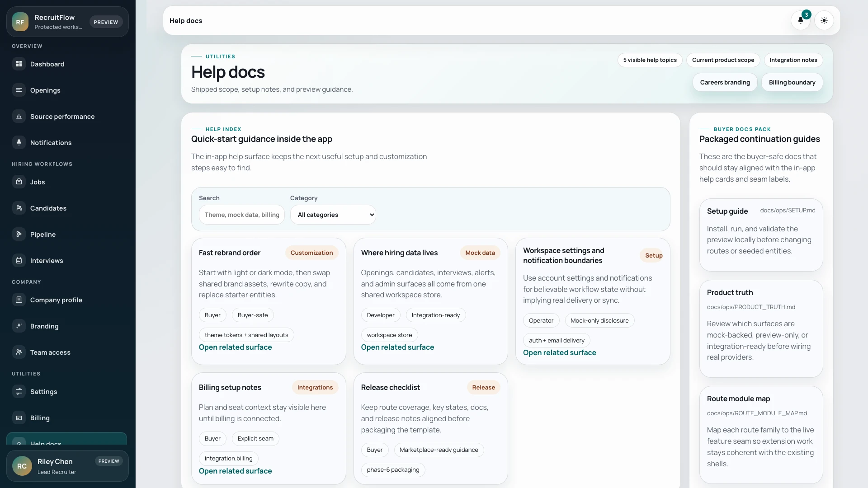Open the Setup guide card

click(761, 235)
